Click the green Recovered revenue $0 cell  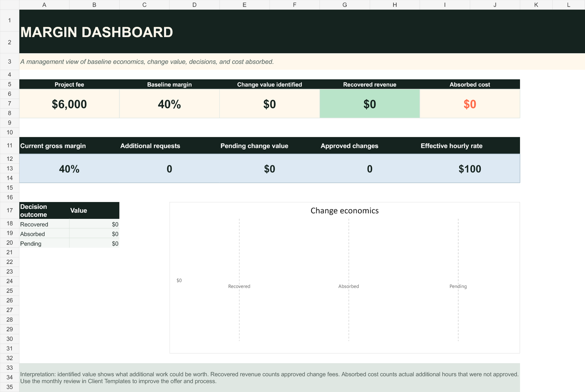(x=370, y=104)
